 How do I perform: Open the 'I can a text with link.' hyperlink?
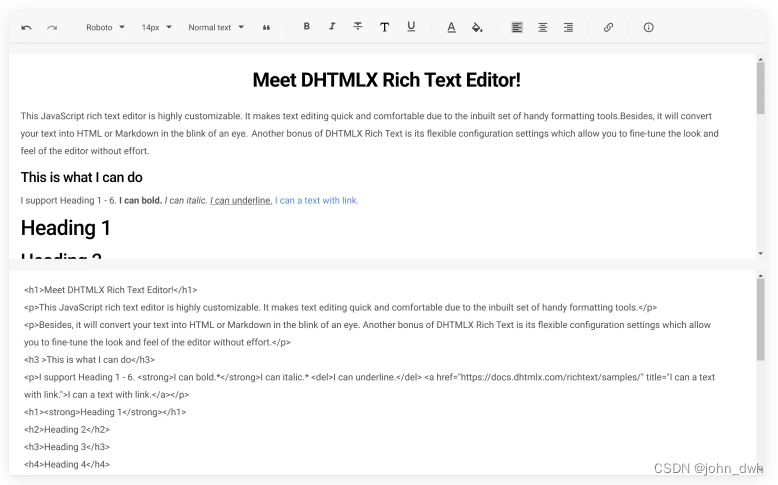click(317, 201)
